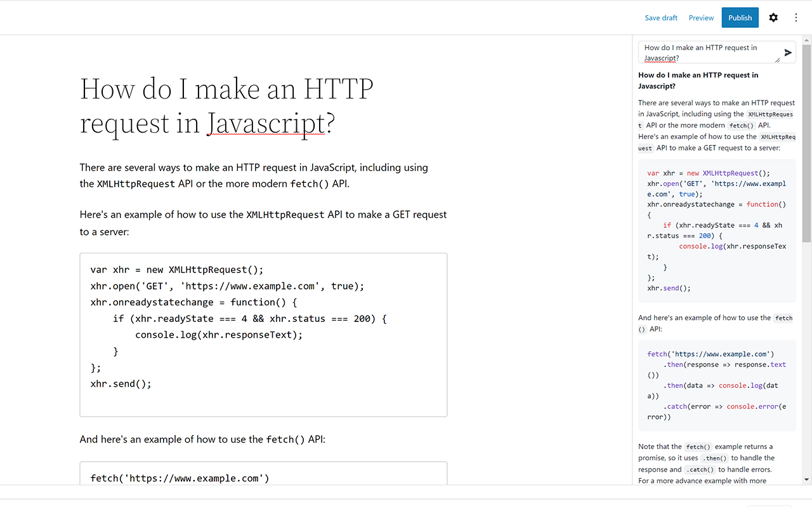Screen dimensions: 812x508
Task: Click paragraph starting 'There are several ways' in editor
Action: pos(254,176)
